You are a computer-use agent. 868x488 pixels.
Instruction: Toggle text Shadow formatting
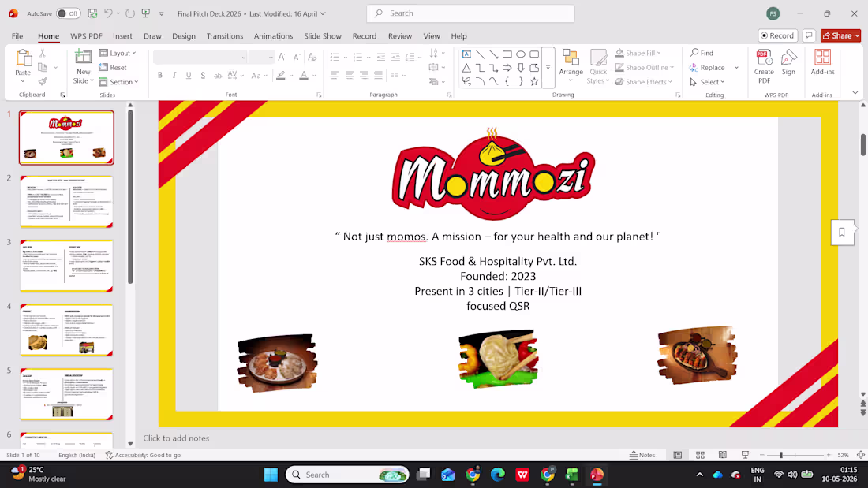pyautogui.click(x=203, y=75)
